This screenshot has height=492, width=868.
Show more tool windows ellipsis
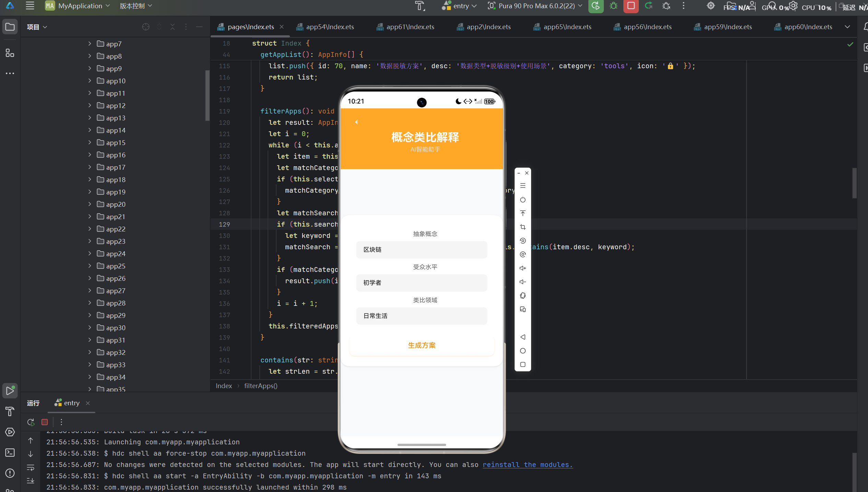coord(10,73)
